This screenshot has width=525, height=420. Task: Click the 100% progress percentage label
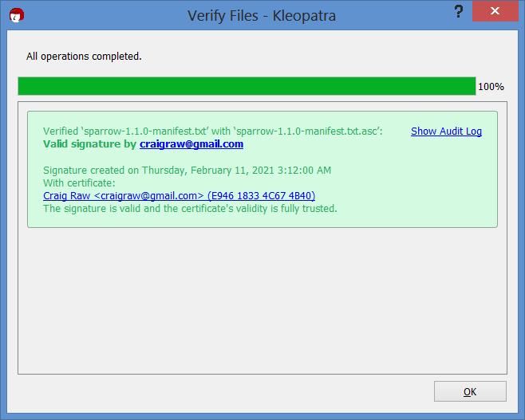pyautogui.click(x=491, y=87)
